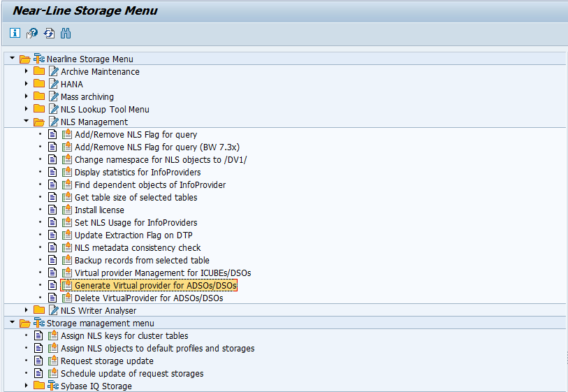Click the Information icon in toolbar
The image size is (568, 392).
[15, 33]
